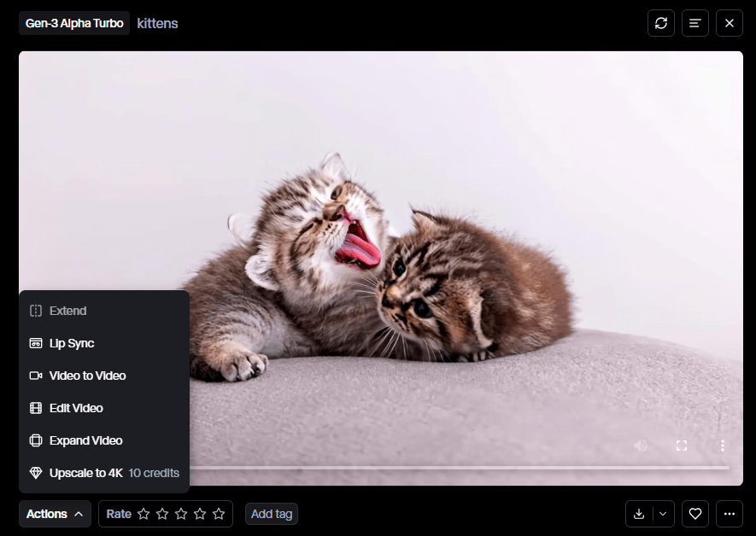Click the Upscale to 4K diamond icon
This screenshot has height=536, width=756.
tap(36, 473)
